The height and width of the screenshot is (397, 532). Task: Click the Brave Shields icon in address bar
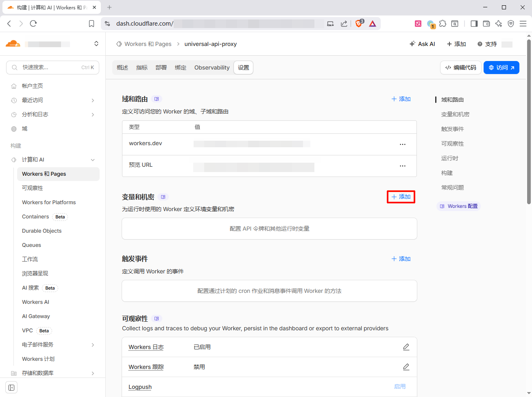[x=359, y=24]
